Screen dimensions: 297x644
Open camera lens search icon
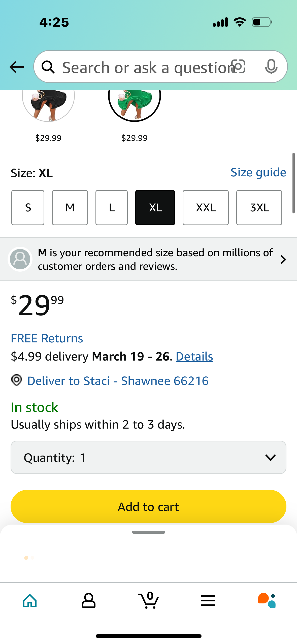238,67
